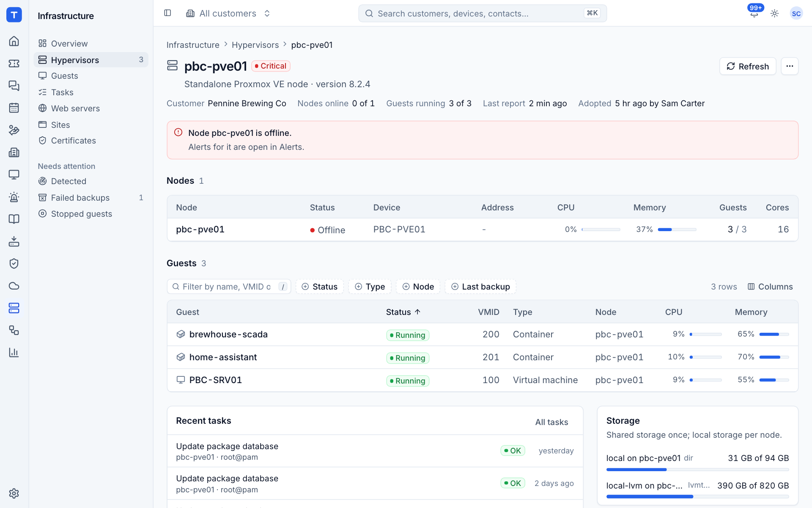Sort guests by Memory column header
The width and height of the screenshot is (812, 508).
point(751,312)
